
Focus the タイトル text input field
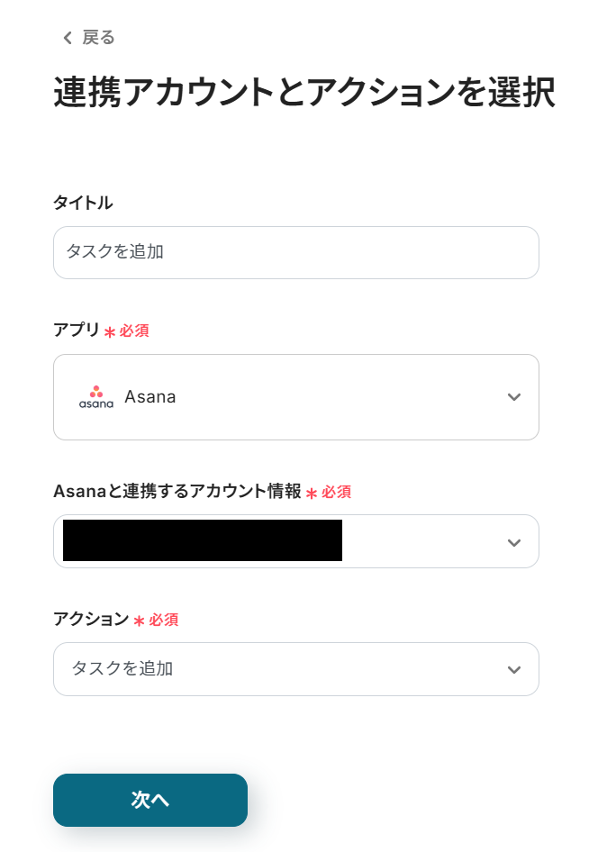(295, 252)
